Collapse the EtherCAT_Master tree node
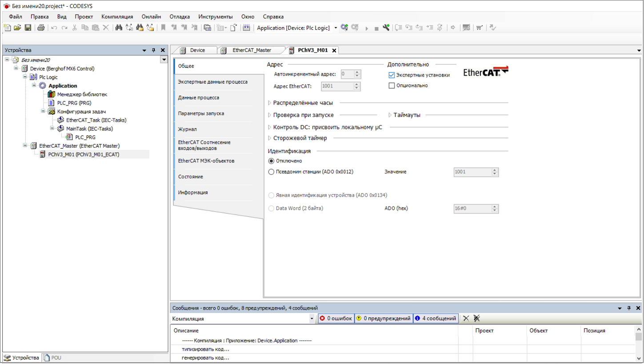644x364 pixels. 26,146
